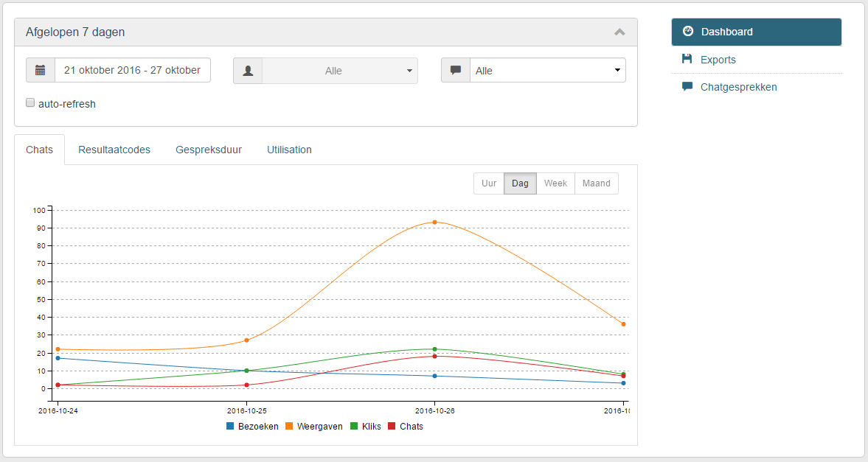Click the peak orange data point on 2016-10-26
The width and height of the screenshot is (868, 462).
(x=435, y=220)
